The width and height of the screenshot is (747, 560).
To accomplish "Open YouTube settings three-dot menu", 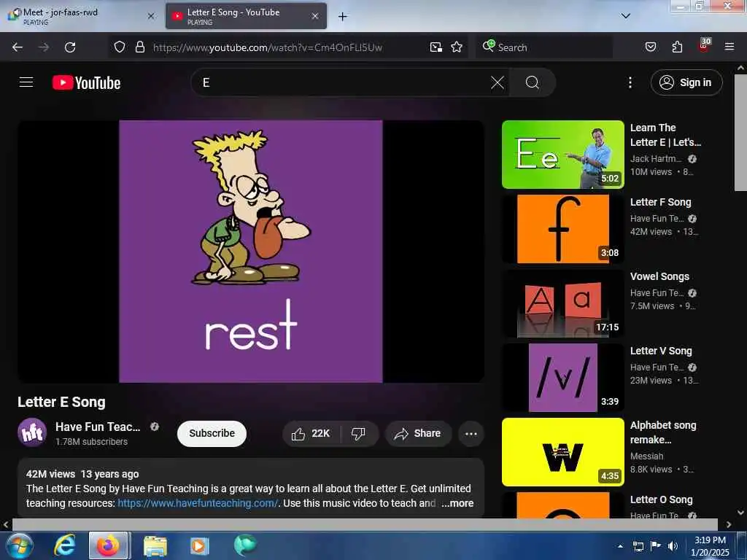I will [630, 82].
